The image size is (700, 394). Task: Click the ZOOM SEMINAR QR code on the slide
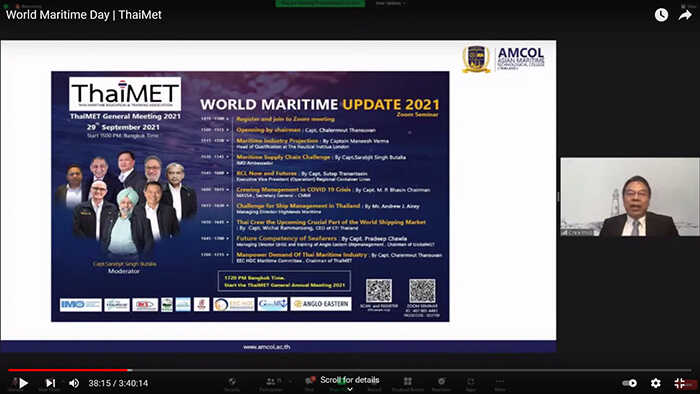point(422,291)
